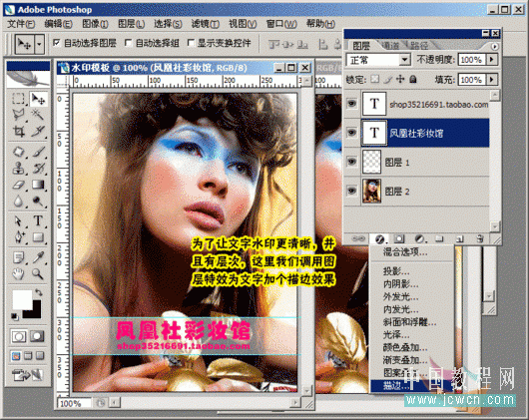Viewport: 529px width, 420px height.
Task: Select the Dodge tool
Action: point(38,202)
